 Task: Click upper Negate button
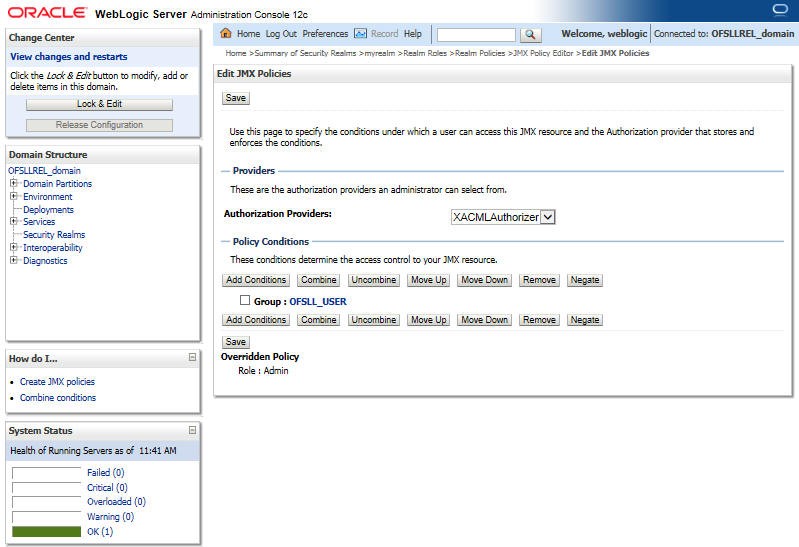tap(584, 280)
